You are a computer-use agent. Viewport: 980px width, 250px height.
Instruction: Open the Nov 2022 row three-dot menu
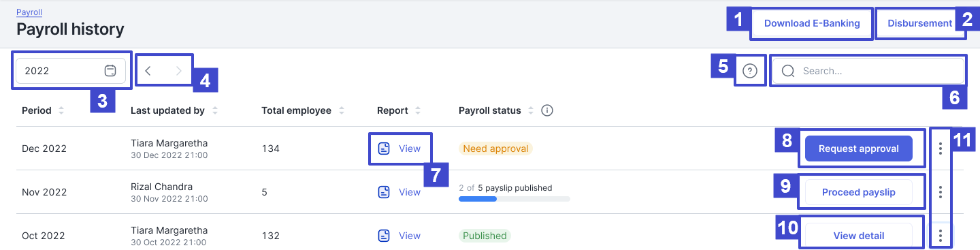click(940, 192)
